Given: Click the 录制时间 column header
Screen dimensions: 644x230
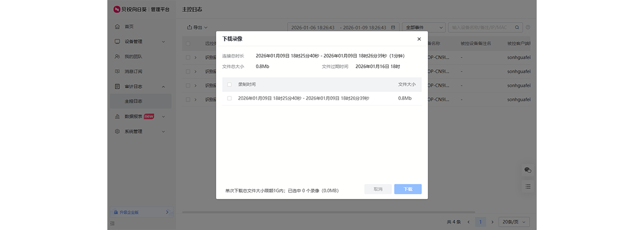Looking at the screenshot, I should tap(247, 84).
